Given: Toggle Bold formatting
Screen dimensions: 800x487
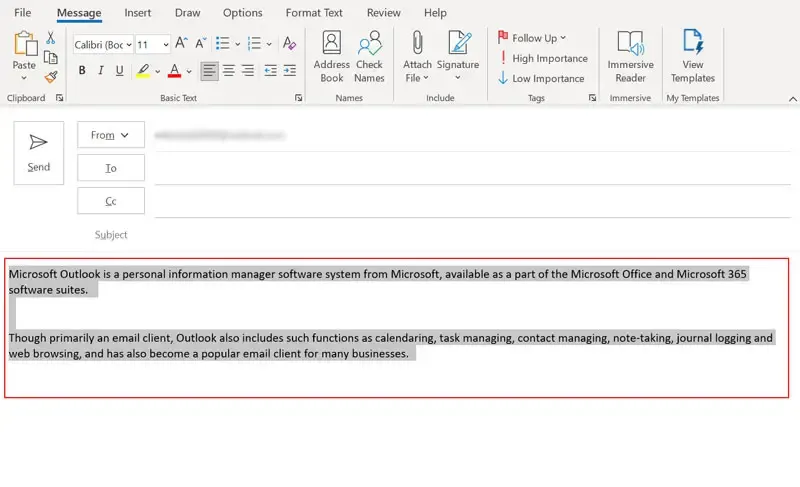Looking at the screenshot, I should [82, 70].
